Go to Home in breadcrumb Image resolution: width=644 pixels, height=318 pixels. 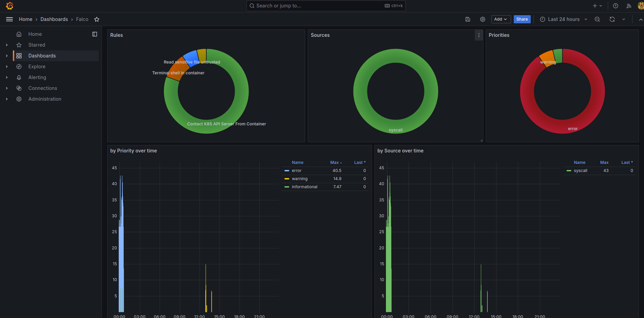tap(26, 19)
